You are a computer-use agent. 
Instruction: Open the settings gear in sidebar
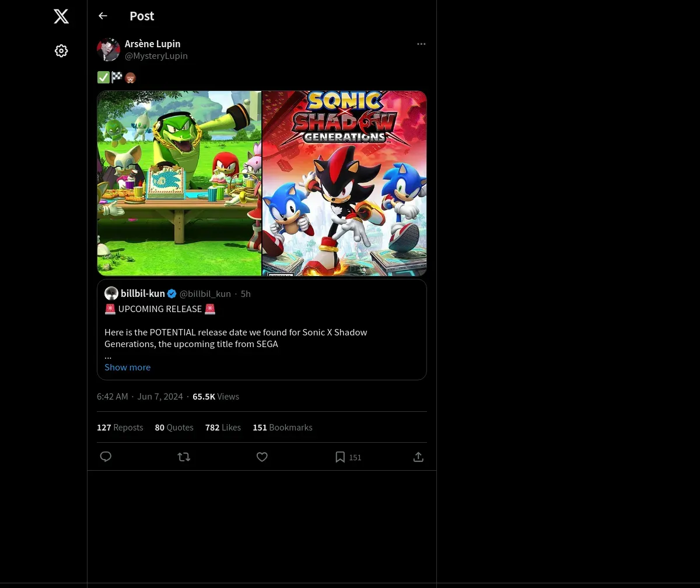coord(61,51)
